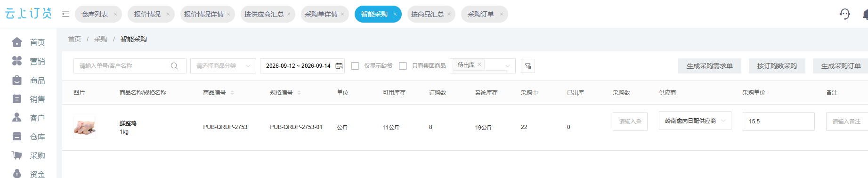868x178 pixels.
Task: Remove the 待出库 filter tag
Action: coord(479,65)
